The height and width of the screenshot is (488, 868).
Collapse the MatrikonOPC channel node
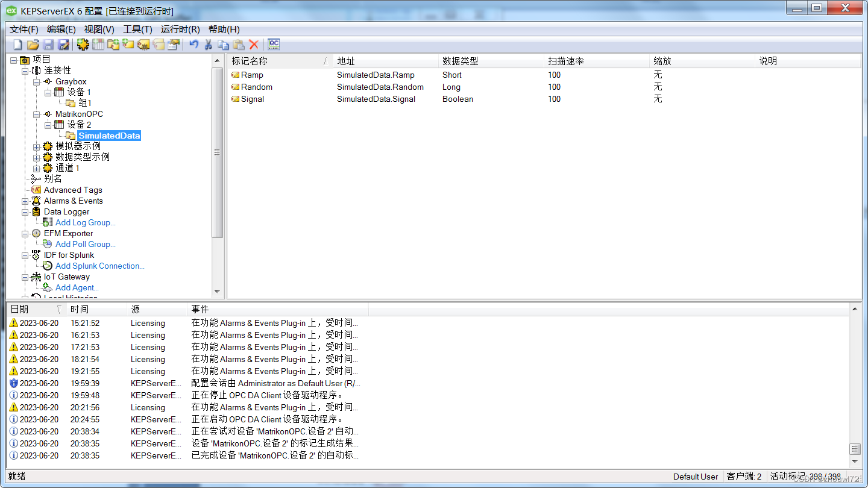36,113
